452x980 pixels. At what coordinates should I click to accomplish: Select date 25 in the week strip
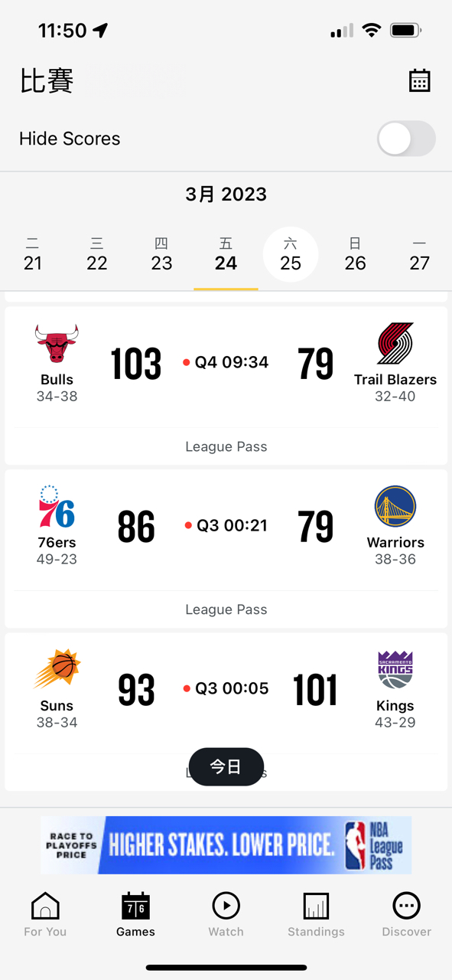(291, 254)
